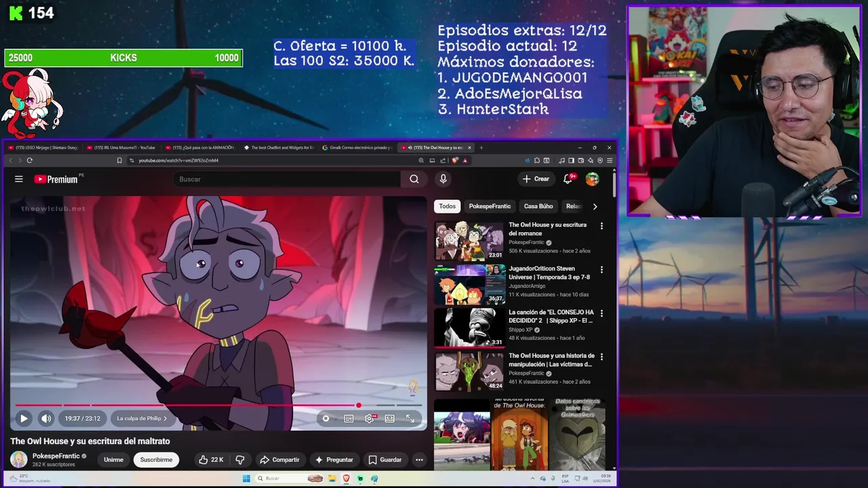Click the Unirme membership button
Viewport: 868px width, 488px height.
[x=113, y=460]
